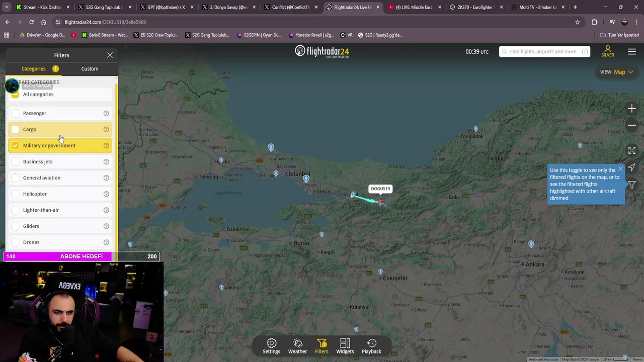Show help for Military or government category
Viewport: 644px width, 362px height.
(x=106, y=145)
